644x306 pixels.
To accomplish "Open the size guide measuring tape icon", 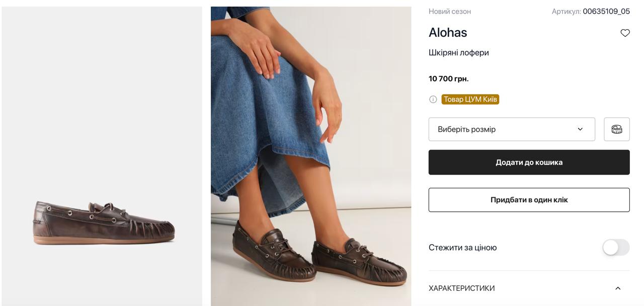I will 616,129.
